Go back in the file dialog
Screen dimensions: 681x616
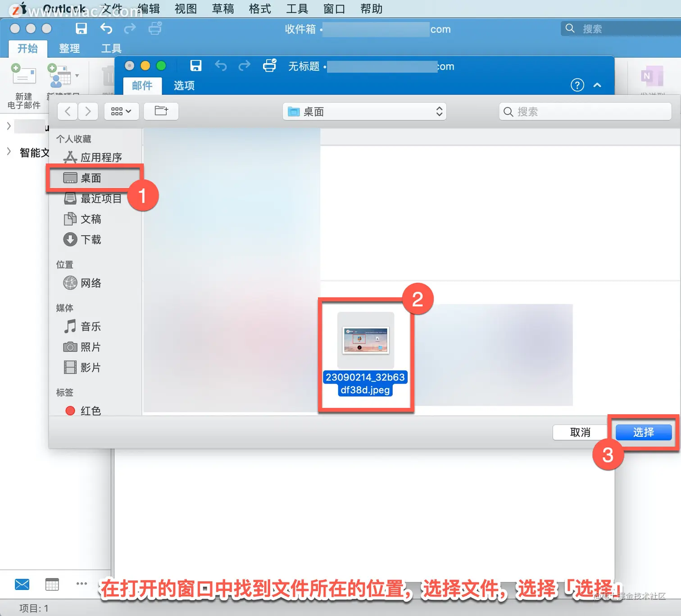[x=68, y=111]
